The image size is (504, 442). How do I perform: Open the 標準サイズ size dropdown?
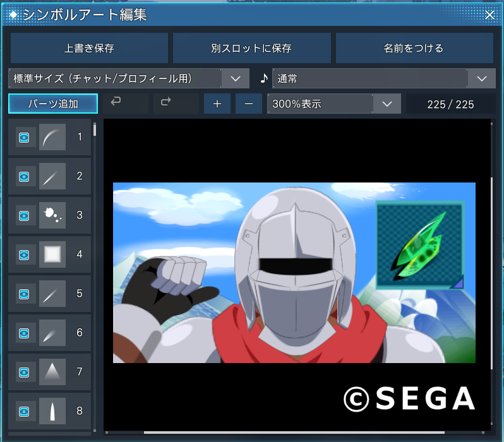[129, 78]
